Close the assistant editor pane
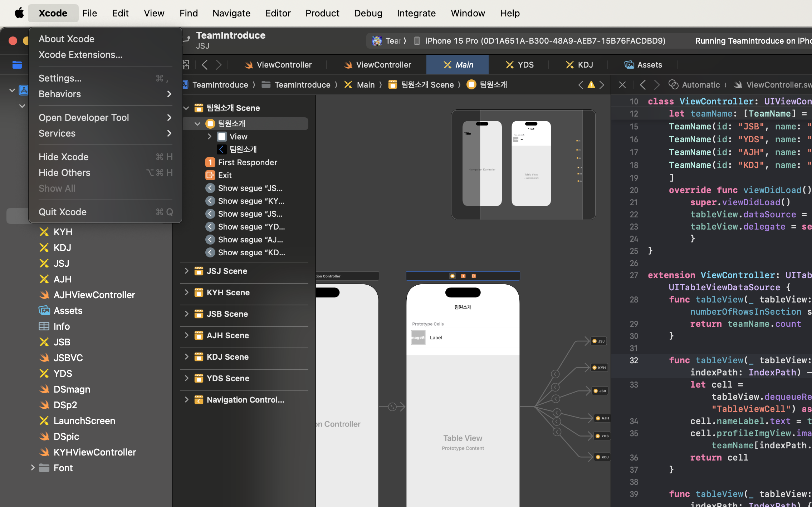The height and width of the screenshot is (507, 812). click(622, 85)
